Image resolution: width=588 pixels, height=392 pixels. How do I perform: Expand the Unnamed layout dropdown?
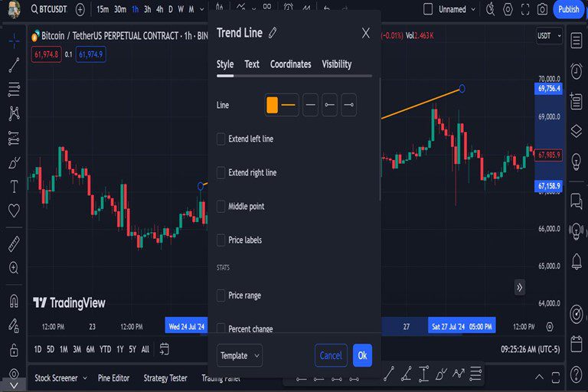click(473, 9)
